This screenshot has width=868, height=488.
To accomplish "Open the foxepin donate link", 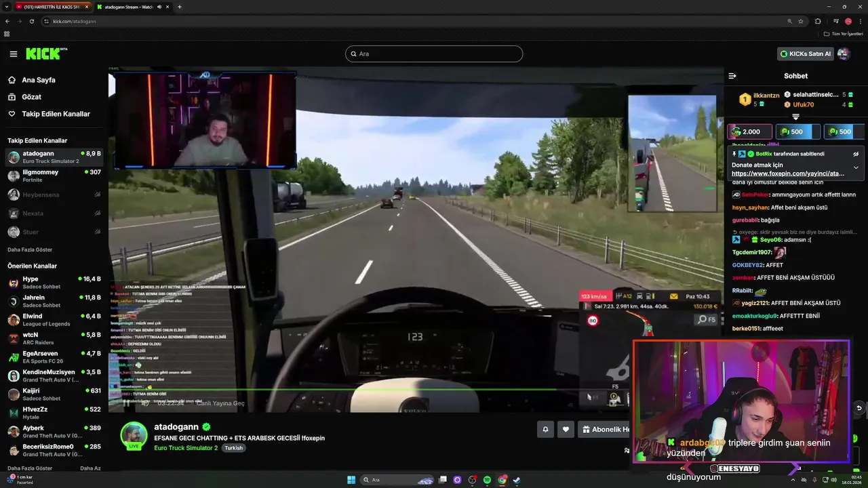I will (788, 174).
